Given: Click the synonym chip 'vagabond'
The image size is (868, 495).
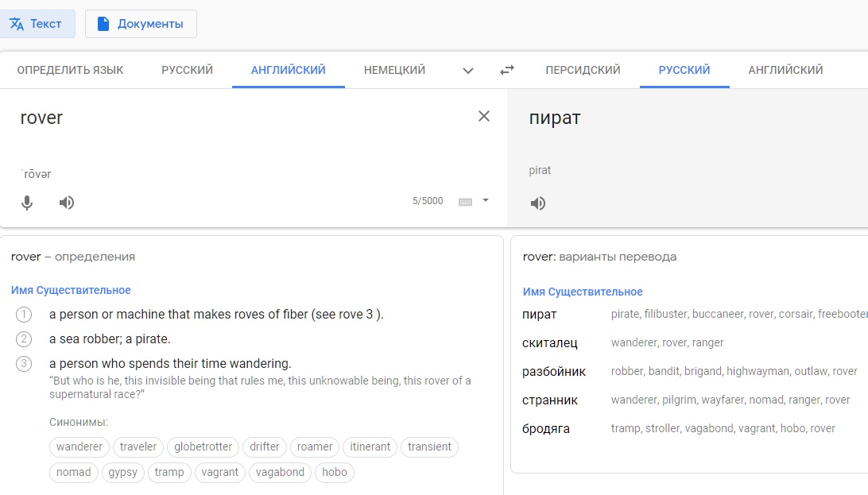Looking at the screenshot, I should 280,472.
